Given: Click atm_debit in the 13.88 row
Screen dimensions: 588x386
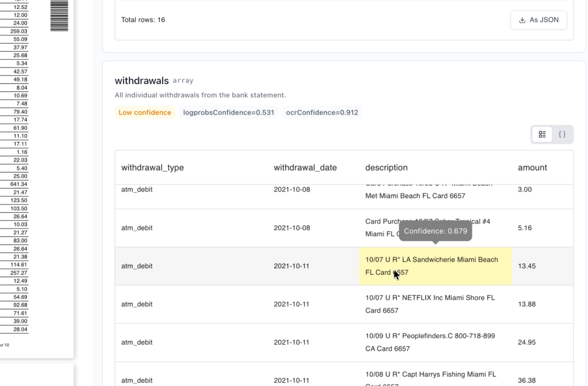Looking at the screenshot, I should (x=137, y=304).
